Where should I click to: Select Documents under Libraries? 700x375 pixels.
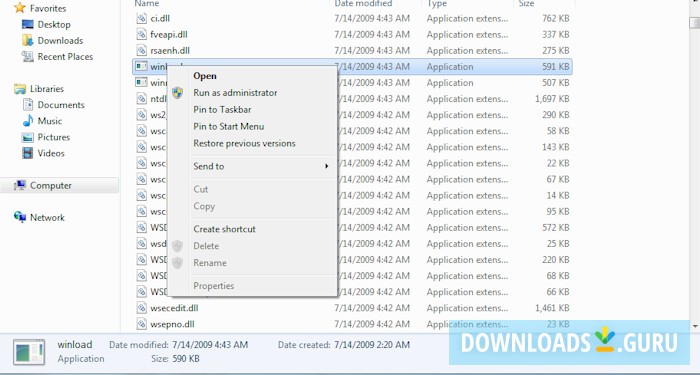pyautogui.click(x=61, y=105)
